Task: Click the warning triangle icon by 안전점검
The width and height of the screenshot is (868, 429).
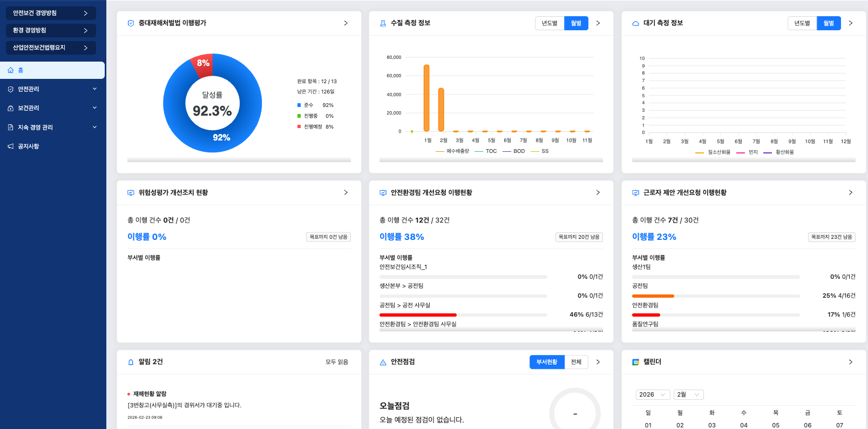Action: click(383, 362)
